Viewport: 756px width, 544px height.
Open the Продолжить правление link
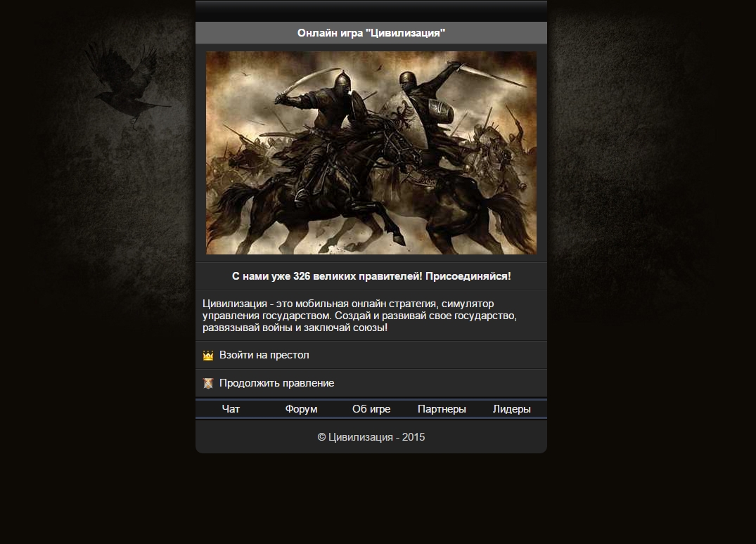pyautogui.click(x=371, y=383)
